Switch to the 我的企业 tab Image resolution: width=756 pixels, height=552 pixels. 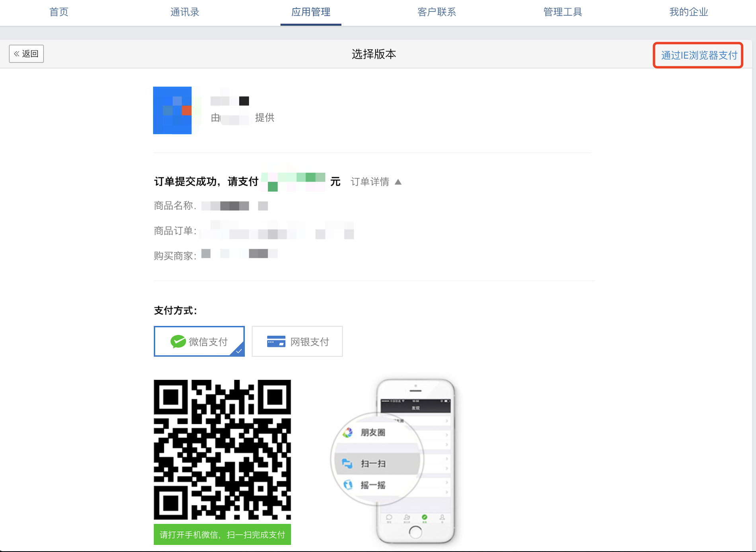689,12
